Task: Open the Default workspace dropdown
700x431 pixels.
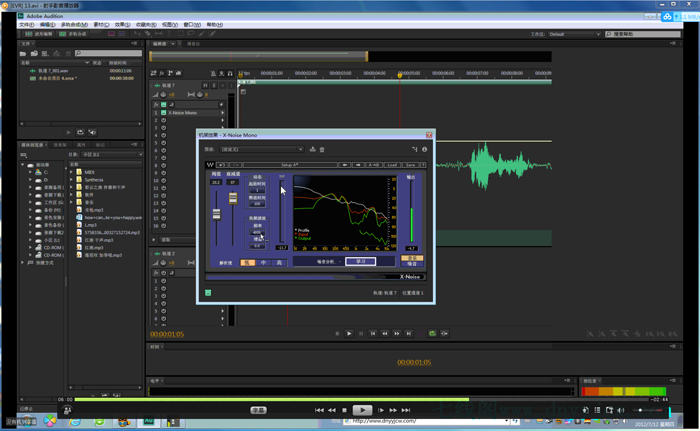Action: point(574,34)
